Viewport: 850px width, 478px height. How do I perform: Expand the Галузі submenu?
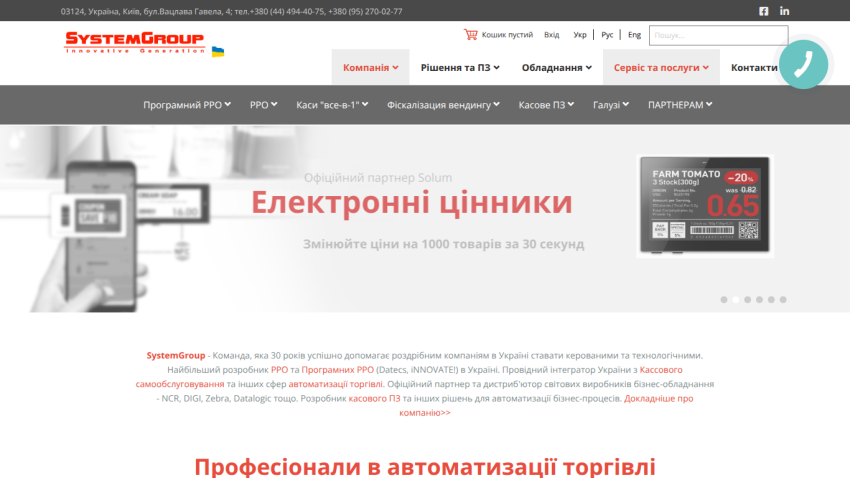(x=610, y=105)
